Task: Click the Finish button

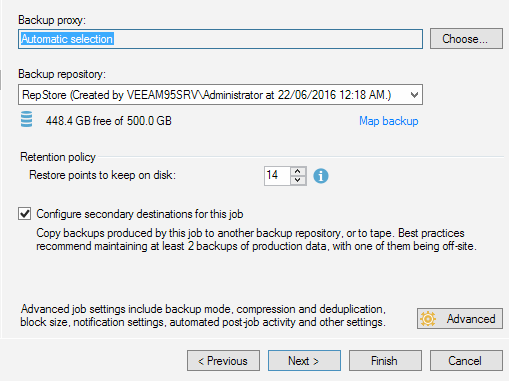Action: click(385, 360)
